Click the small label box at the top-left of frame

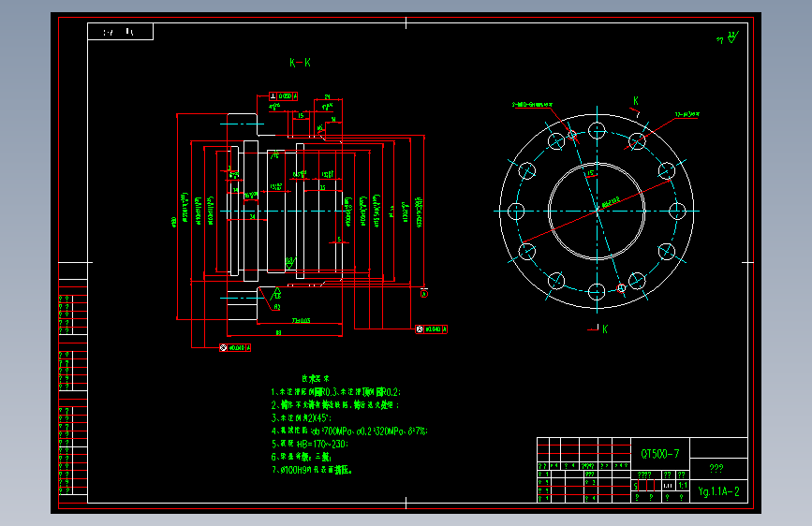[120, 32]
